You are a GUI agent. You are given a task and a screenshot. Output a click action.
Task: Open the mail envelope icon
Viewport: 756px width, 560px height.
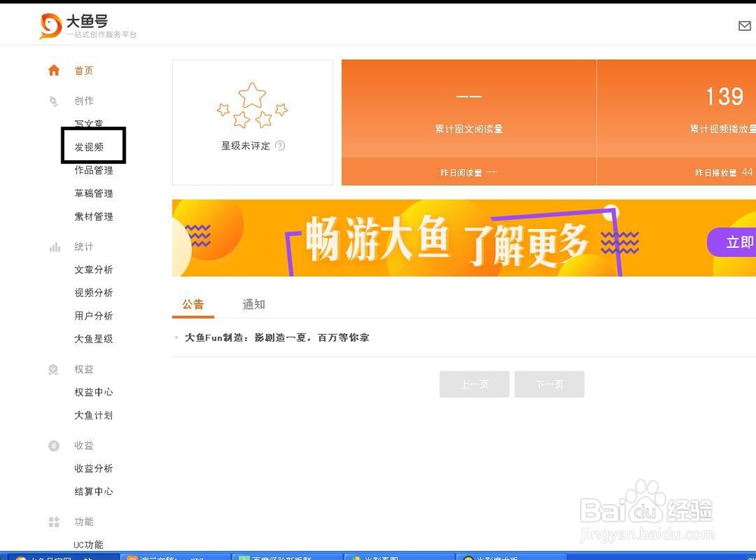click(x=745, y=26)
